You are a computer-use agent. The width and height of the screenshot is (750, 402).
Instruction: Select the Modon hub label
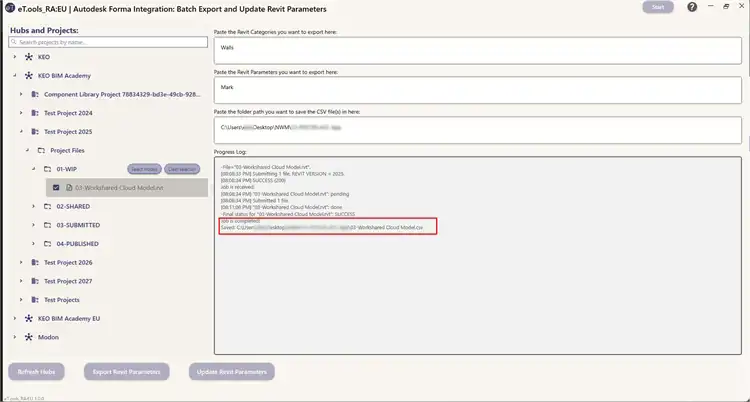coord(48,337)
